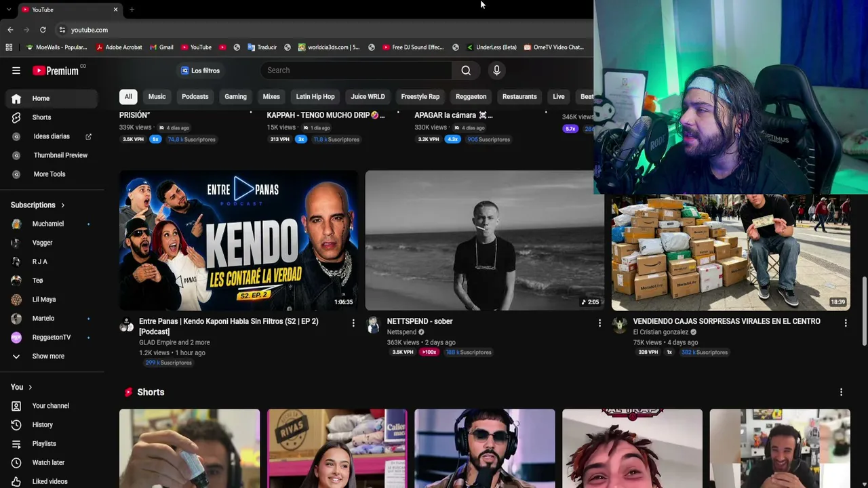Image resolution: width=868 pixels, height=488 pixels.
Task: Open Home in the sidebar
Action: [52, 98]
